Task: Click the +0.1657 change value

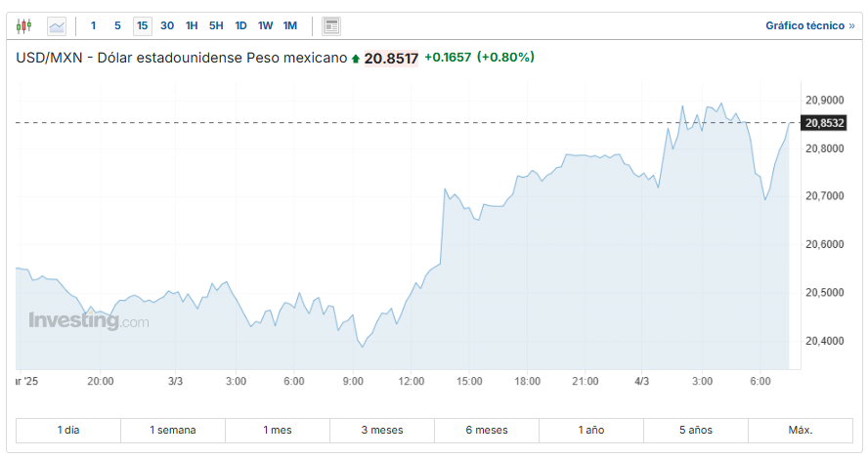Action: click(x=448, y=58)
